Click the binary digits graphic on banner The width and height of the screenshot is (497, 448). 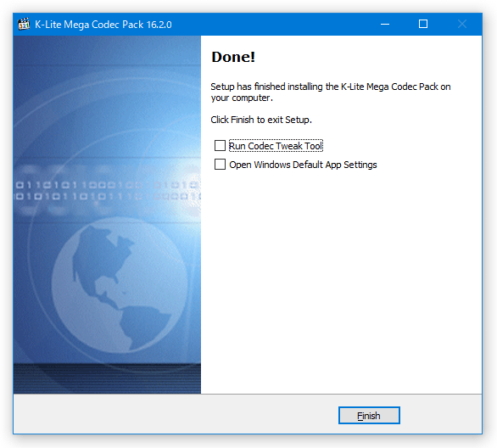click(x=107, y=191)
